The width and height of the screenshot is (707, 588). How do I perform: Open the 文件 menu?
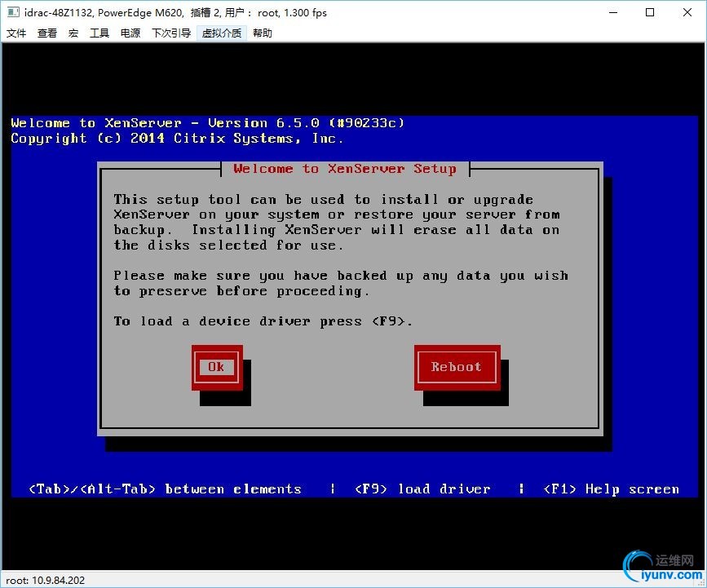tap(16, 33)
